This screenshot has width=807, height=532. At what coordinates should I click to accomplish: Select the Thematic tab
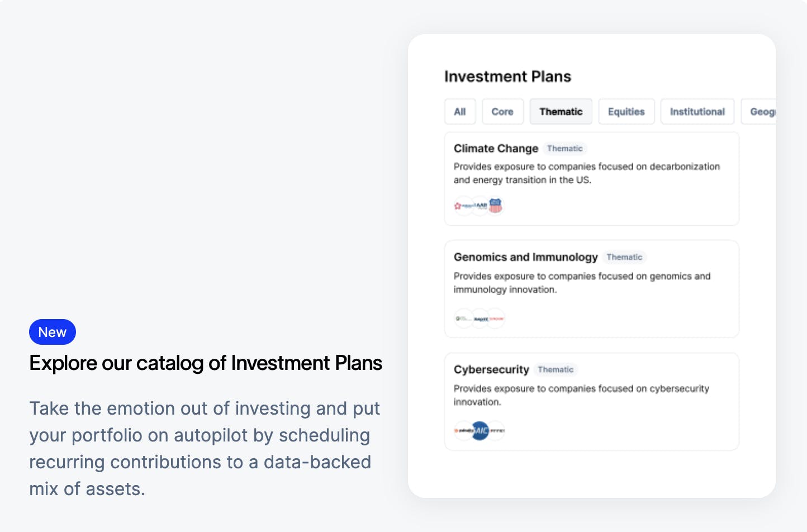(561, 112)
